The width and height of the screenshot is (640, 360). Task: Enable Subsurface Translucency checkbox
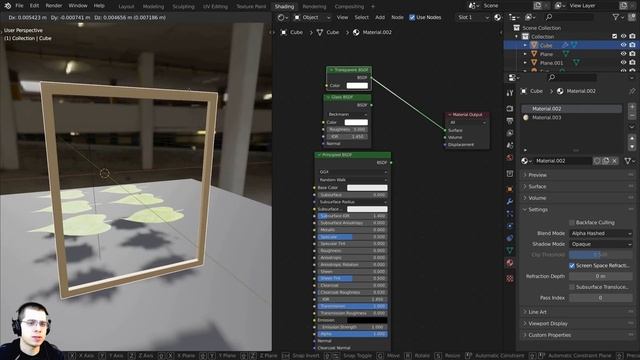click(572, 287)
